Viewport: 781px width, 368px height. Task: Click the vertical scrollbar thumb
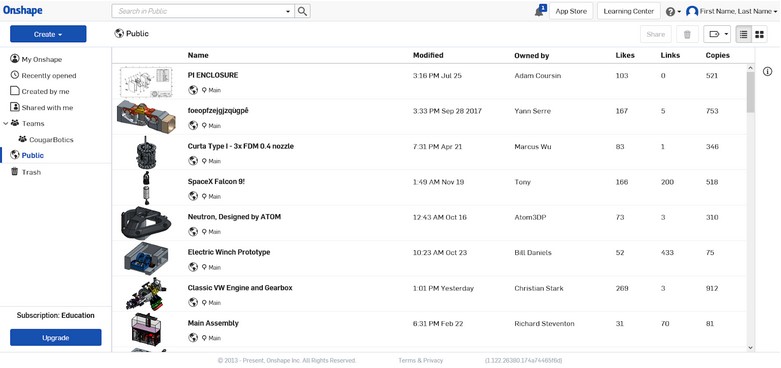(x=751, y=92)
